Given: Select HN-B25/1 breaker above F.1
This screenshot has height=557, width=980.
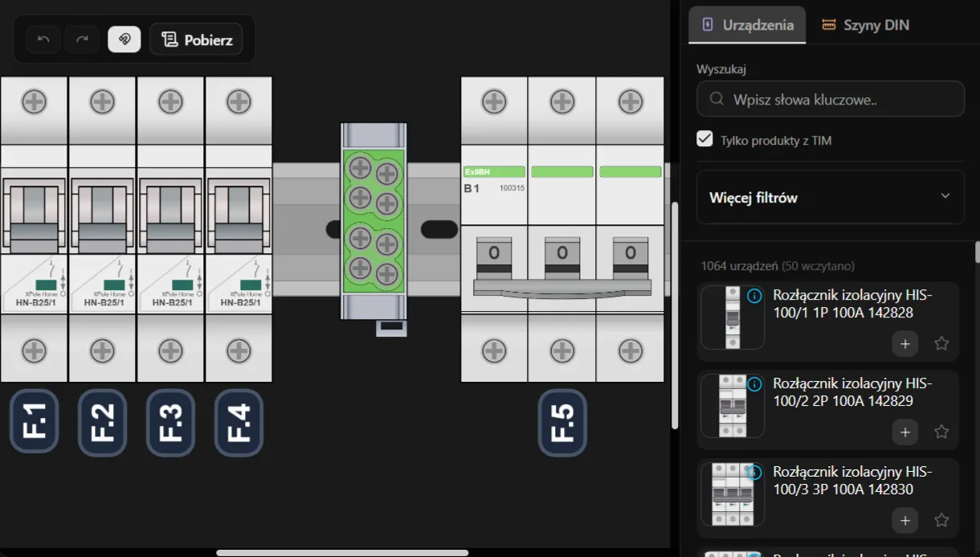Looking at the screenshot, I should coord(34,229).
